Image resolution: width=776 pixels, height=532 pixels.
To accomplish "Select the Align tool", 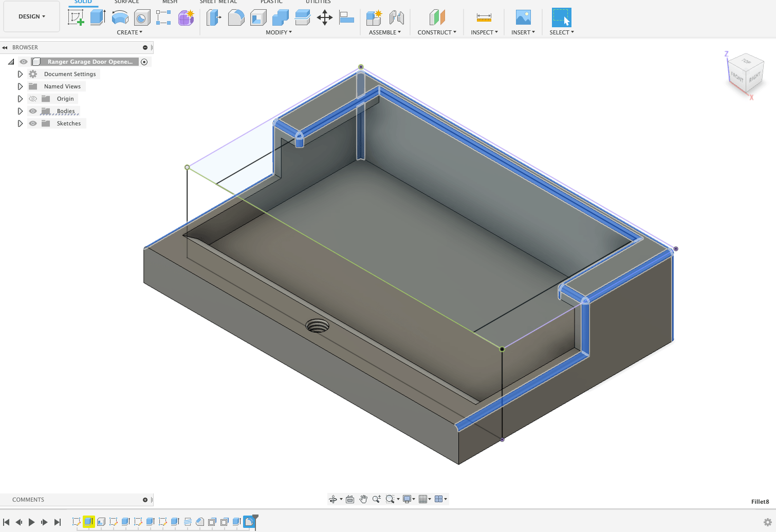I will pyautogui.click(x=347, y=17).
